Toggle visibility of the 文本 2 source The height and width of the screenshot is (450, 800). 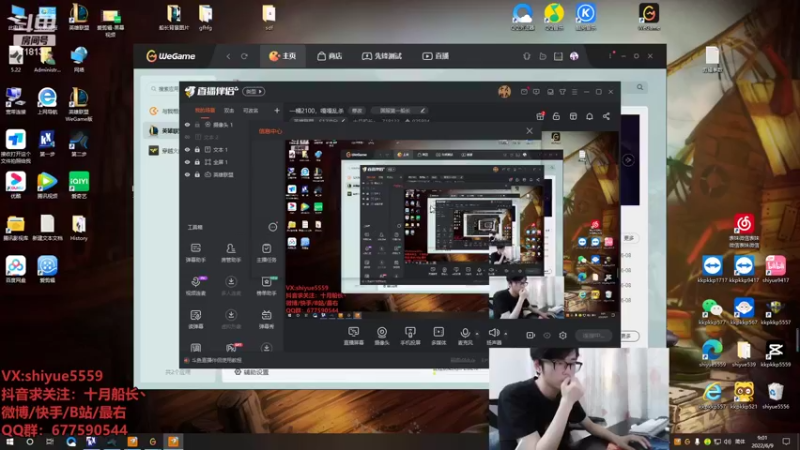click(187, 137)
